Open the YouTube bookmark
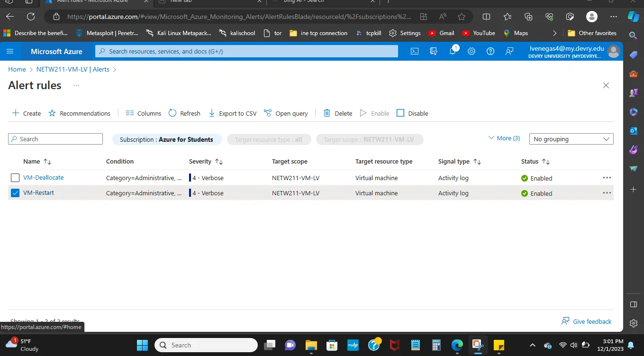Image resolution: width=644 pixels, height=356 pixels. click(x=478, y=33)
